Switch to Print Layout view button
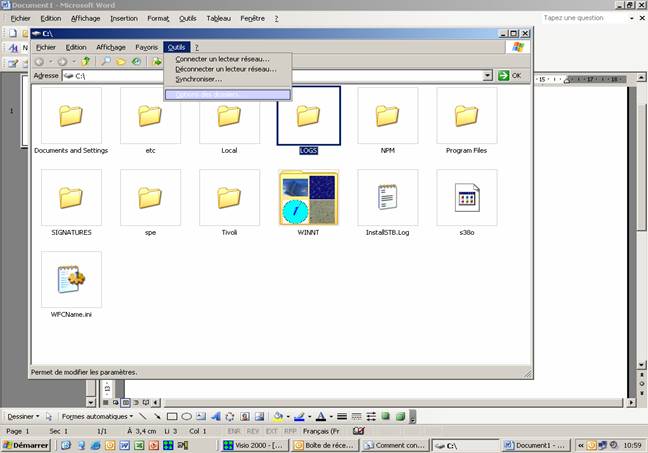Screen dimensions: 648x453 (126, 402)
